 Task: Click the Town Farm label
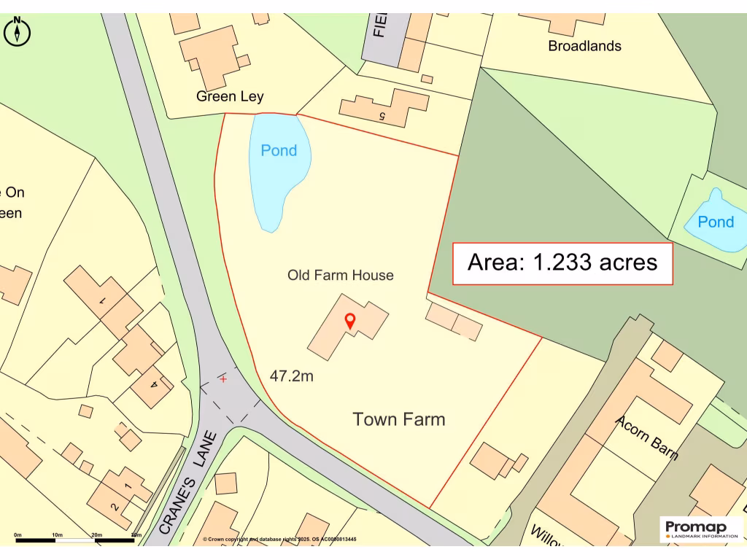[x=398, y=419]
